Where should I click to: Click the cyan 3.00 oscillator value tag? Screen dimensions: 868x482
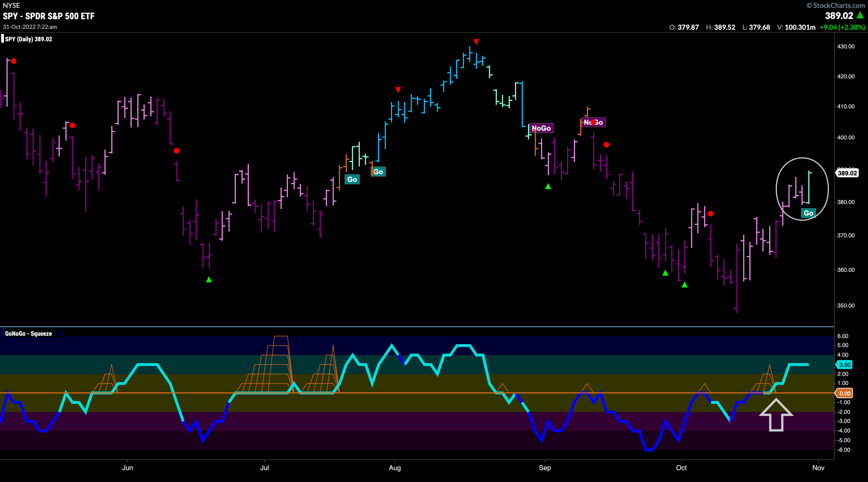point(845,365)
